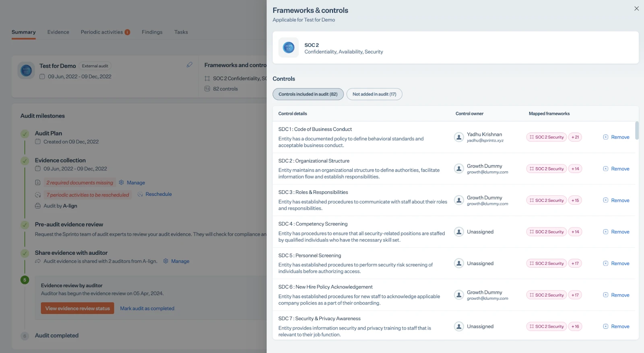Click the controls list vertical scrollbar
644x353 pixels.
[637, 131]
